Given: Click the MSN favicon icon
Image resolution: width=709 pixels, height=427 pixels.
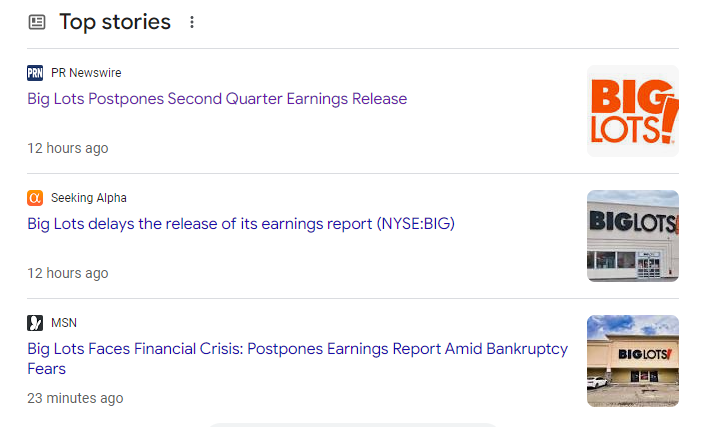Looking at the screenshot, I should [35, 323].
